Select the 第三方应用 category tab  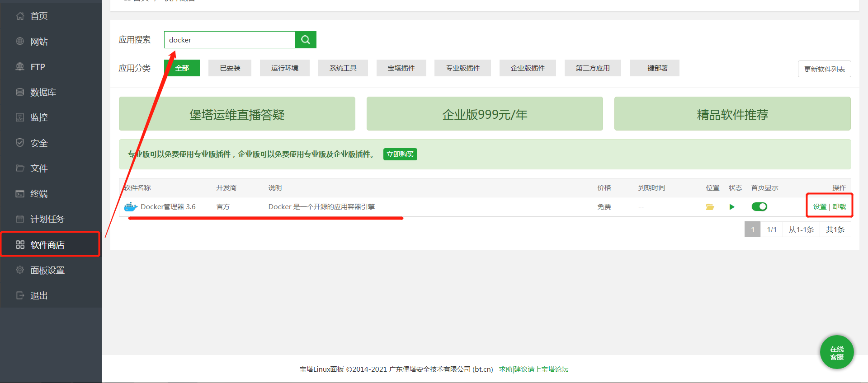click(x=593, y=68)
